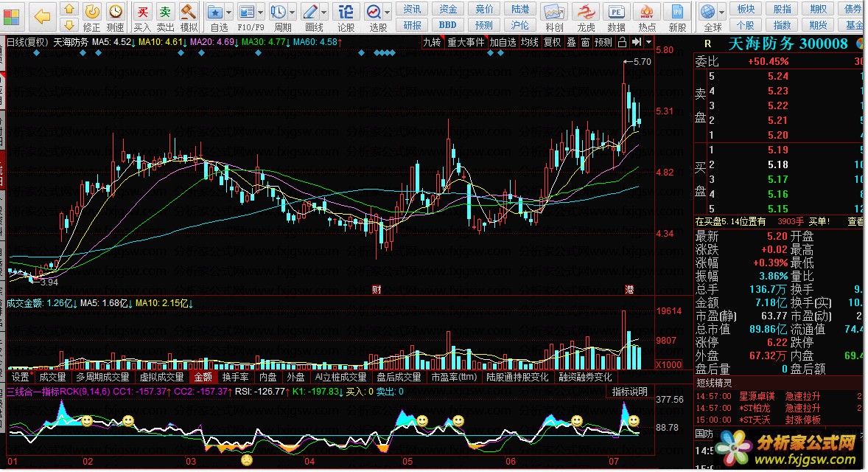Screen dimensions: 868x472
Task: Open the 指标说明 indicator description
Action: point(630,392)
